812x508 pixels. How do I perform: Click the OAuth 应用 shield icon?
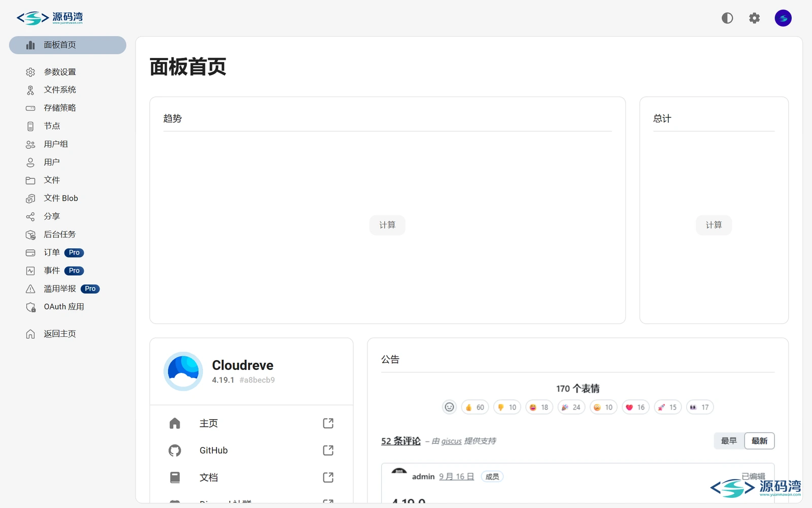30,307
